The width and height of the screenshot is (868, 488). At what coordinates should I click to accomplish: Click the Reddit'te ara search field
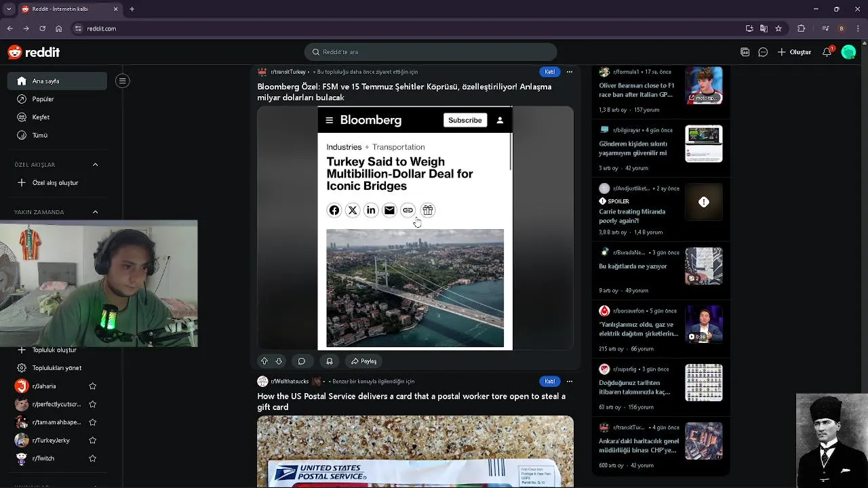pyautogui.click(x=431, y=52)
